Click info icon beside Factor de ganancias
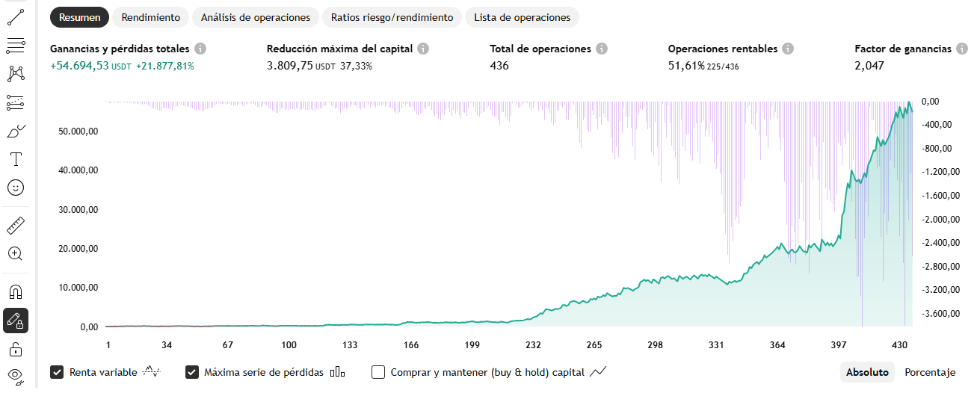Screen dimensions: 980x393 [x=962, y=49]
